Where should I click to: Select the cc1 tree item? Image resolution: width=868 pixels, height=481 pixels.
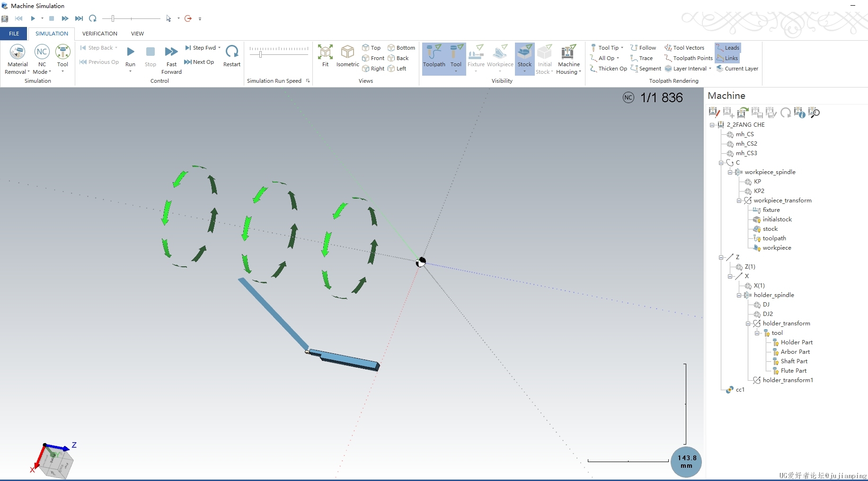click(x=740, y=390)
